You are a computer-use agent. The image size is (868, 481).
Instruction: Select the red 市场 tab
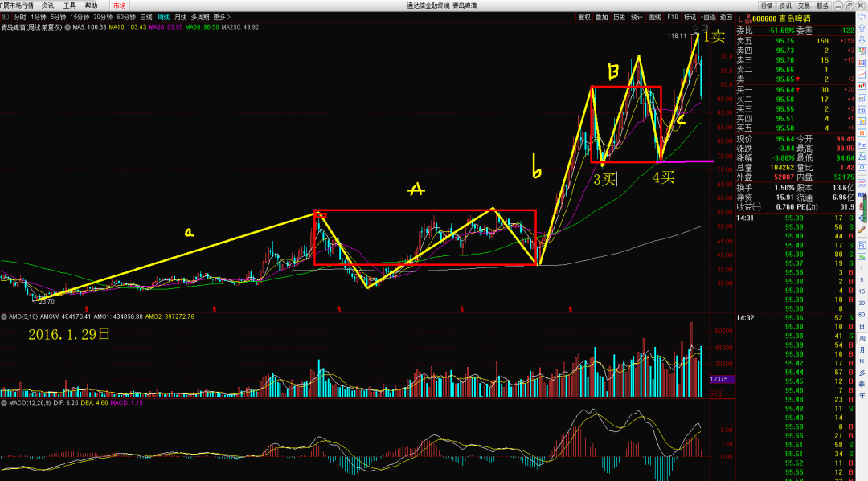[119, 6]
